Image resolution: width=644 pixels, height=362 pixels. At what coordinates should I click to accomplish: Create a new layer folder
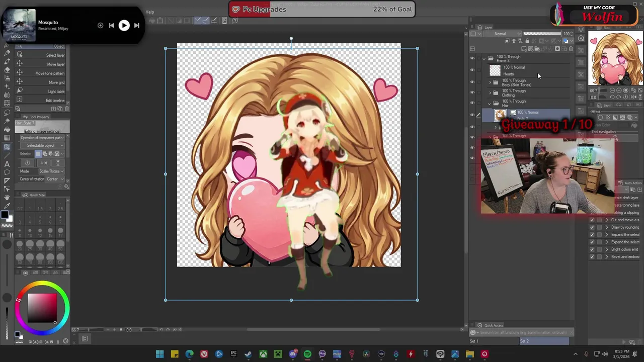click(x=537, y=49)
